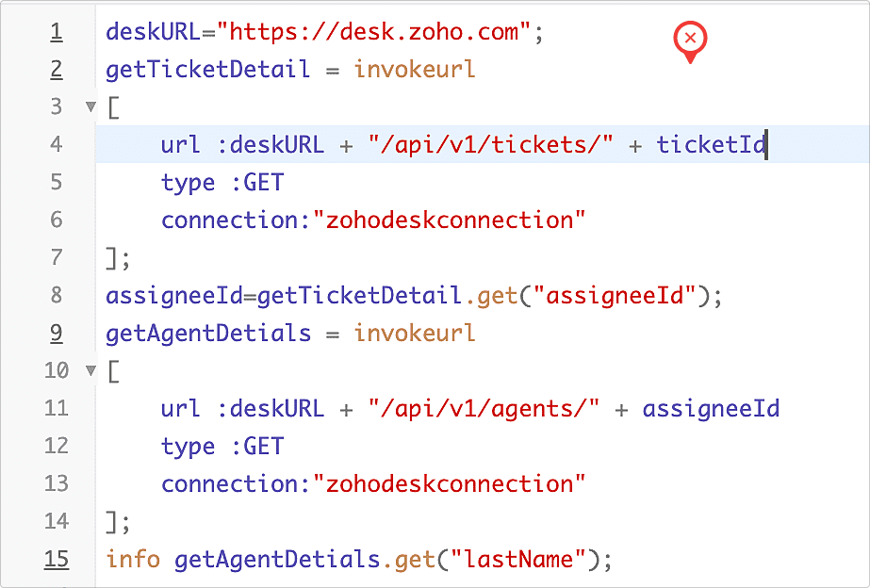The image size is (870, 588).
Task: Click line number 9 in the gutter
Action: 56,334
